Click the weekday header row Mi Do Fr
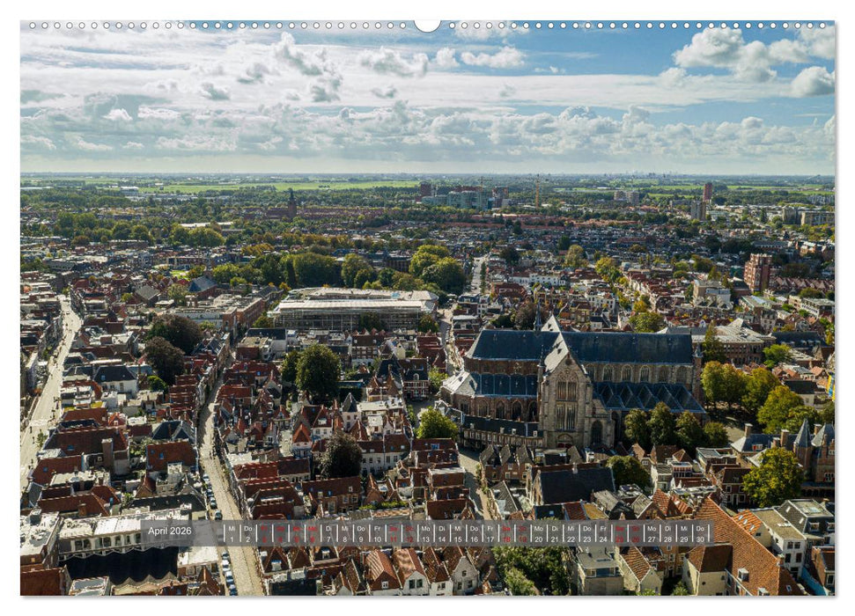The image size is (855, 616). click(247, 528)
